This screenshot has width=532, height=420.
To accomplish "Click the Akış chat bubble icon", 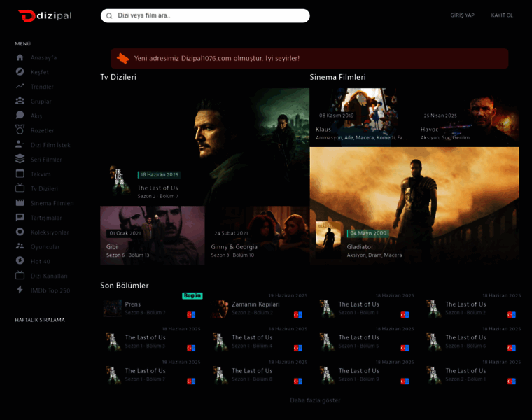I will [20, 115].
